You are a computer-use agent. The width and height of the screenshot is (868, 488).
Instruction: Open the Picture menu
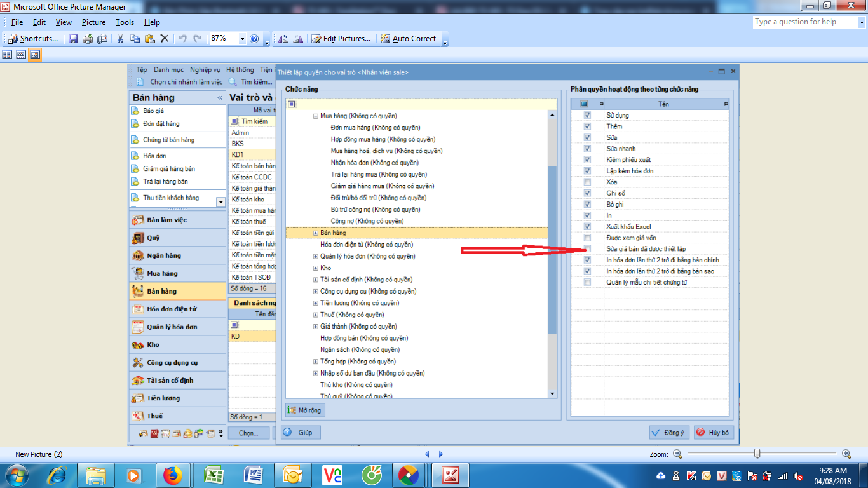[93, 22]
